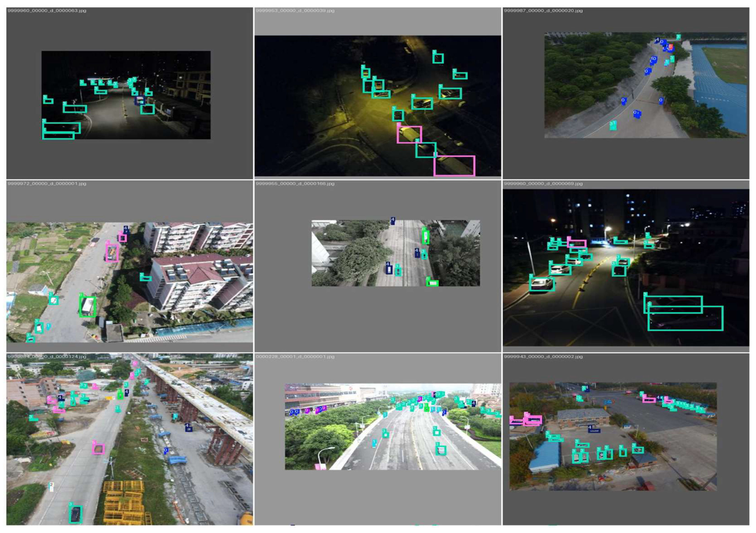This screenshot has height=533, width=756.
Task: Click green bounding box around the white truck
Action: click(88, 307)
